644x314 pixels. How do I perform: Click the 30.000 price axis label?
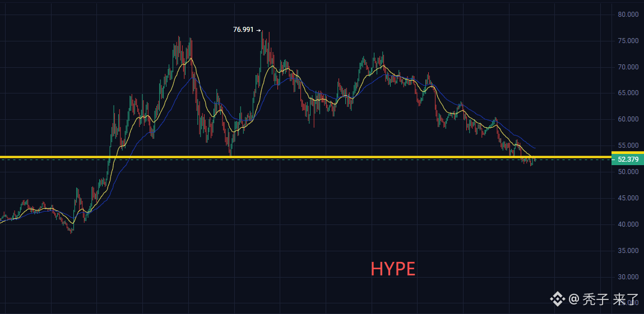pyautogui.click(x=628, y=276)
